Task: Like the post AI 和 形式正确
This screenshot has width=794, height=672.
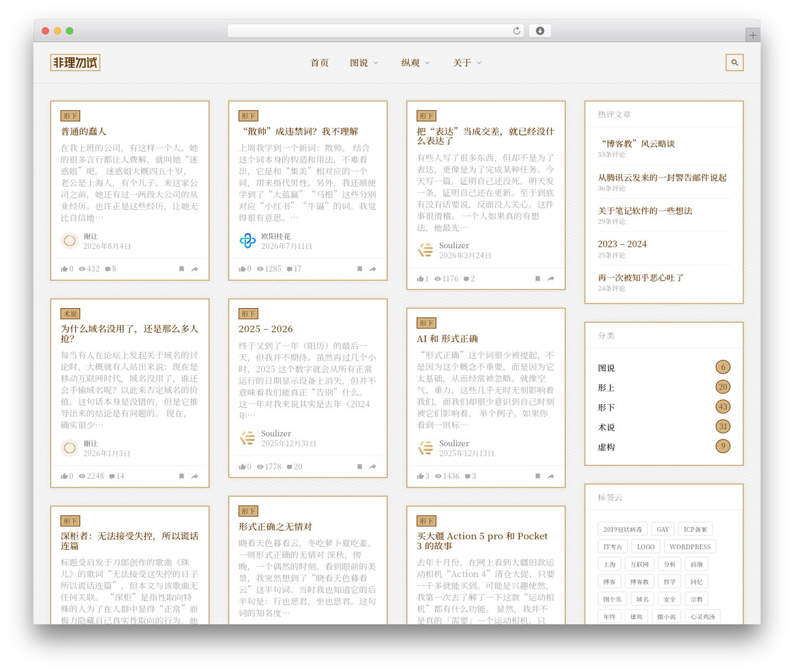Action: (421, 476)
